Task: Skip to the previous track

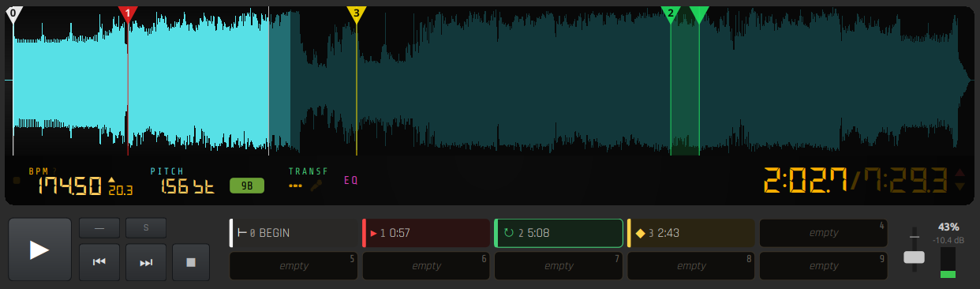Action: coord(99,262)
